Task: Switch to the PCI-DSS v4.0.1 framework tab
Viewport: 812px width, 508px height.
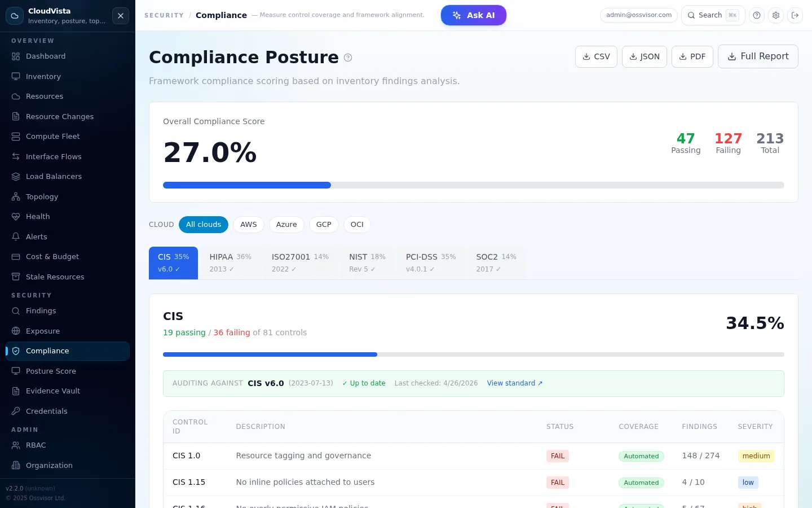Action: [x=431, y=263]
